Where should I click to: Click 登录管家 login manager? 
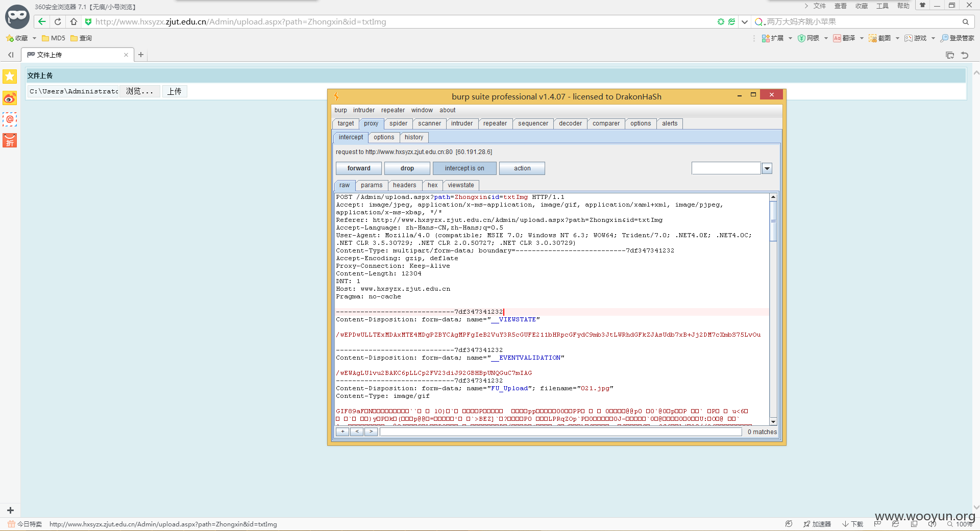coord(958,38)
